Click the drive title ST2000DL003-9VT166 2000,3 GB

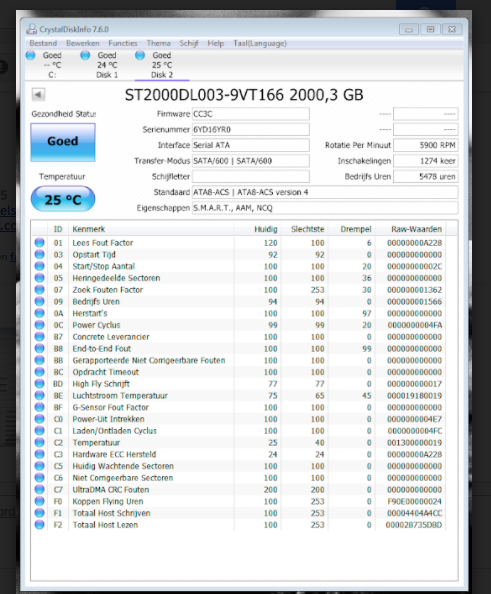(244, 95)
